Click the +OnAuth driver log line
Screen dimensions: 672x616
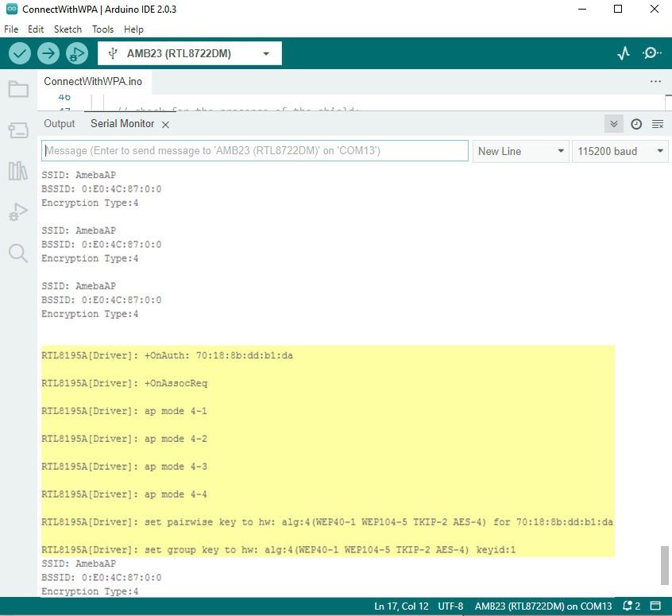click(167, 355)
